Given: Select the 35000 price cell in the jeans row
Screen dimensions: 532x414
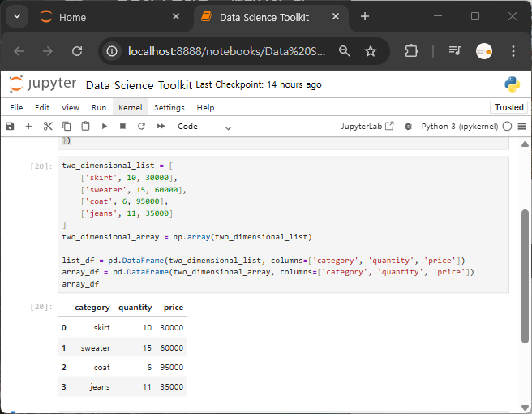Looking at the screenshot, I should pos(172,387).
